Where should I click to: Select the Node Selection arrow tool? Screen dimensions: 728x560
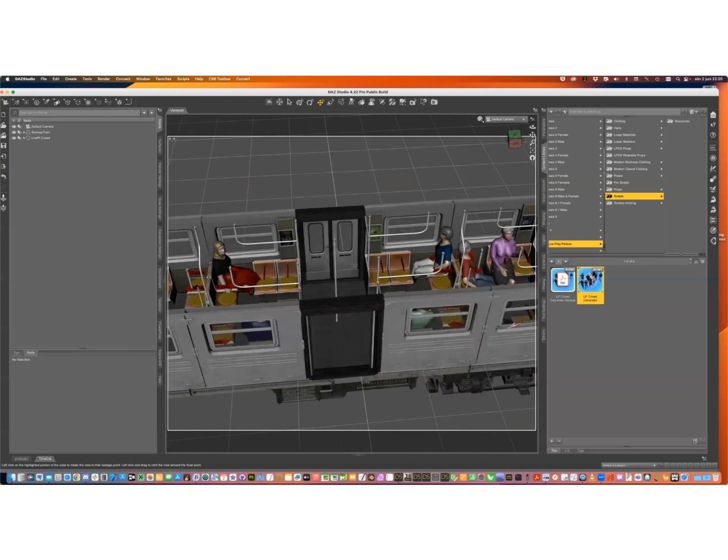coord(290,102)
